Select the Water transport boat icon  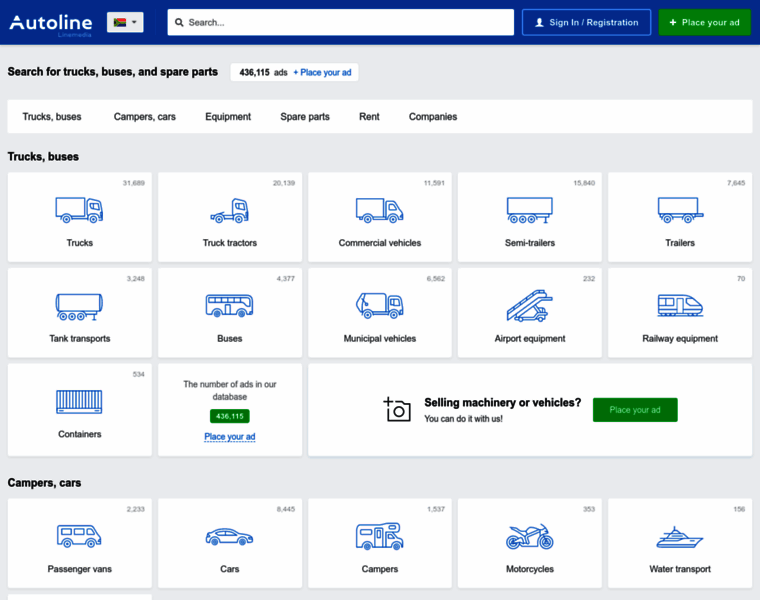pos(679,537)
